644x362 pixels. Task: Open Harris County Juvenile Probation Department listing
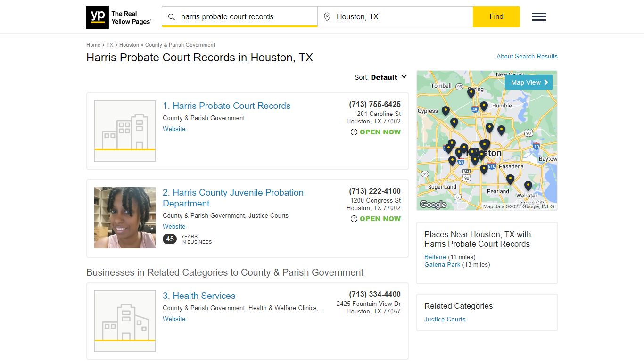point(233,198)
